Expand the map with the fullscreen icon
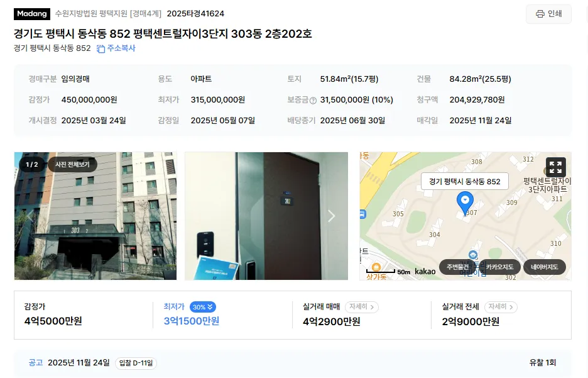 [x=555, y=167]
